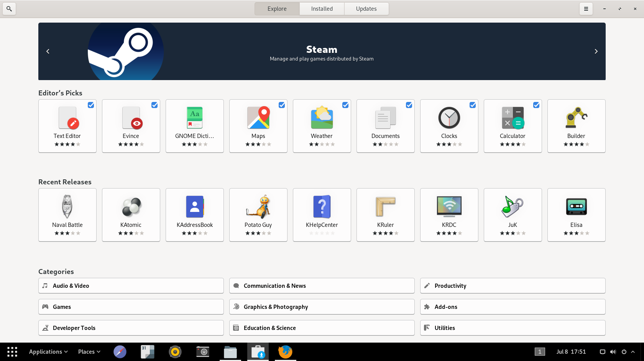The image size is (644, 361).
Task: Open the Games category
Action: click(131, 307)
